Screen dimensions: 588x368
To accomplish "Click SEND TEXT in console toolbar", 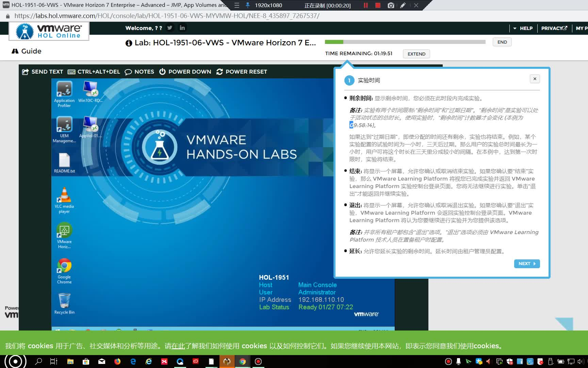I will (x=43, y=72).
